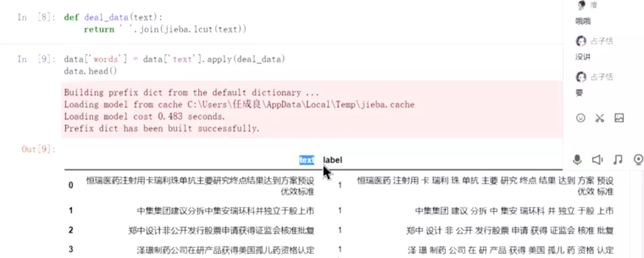The width and height of the screenshot is (644, 258).
Task: Click the music note icon
Action: (x=618, y=160)
